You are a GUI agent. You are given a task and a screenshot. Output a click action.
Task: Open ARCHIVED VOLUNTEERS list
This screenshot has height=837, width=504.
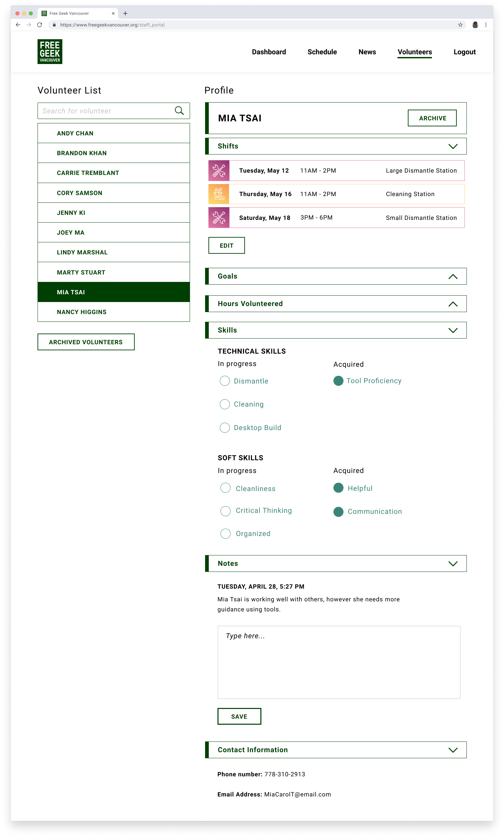[x=86, y=342]
